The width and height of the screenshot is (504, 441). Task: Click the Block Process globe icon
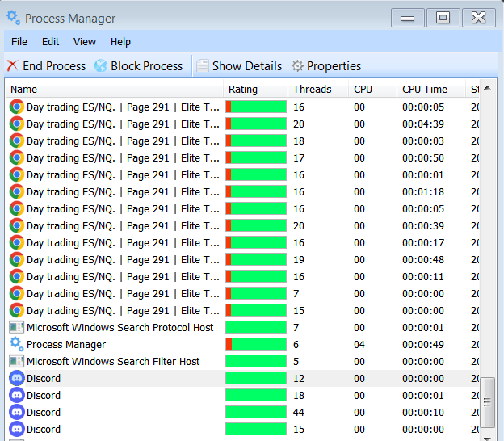pos(101,66)
